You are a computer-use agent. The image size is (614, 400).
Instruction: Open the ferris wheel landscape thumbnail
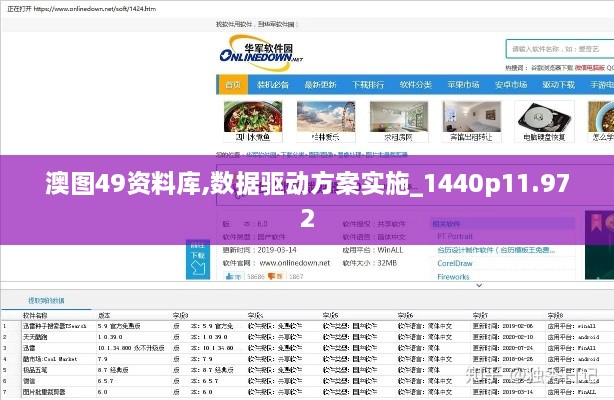(x=326, y=116)
